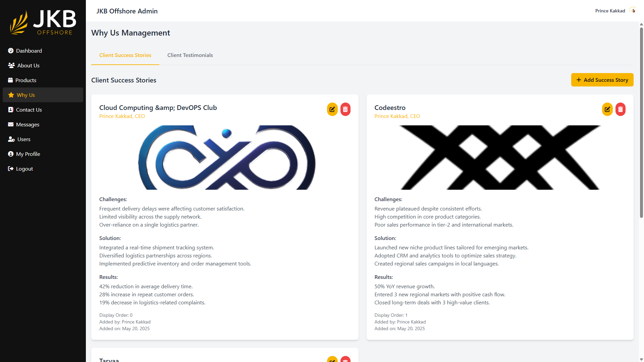Screen dimensions: 644x362
Task: Click the JKB Offshore logo
Action: click(43, 23)
